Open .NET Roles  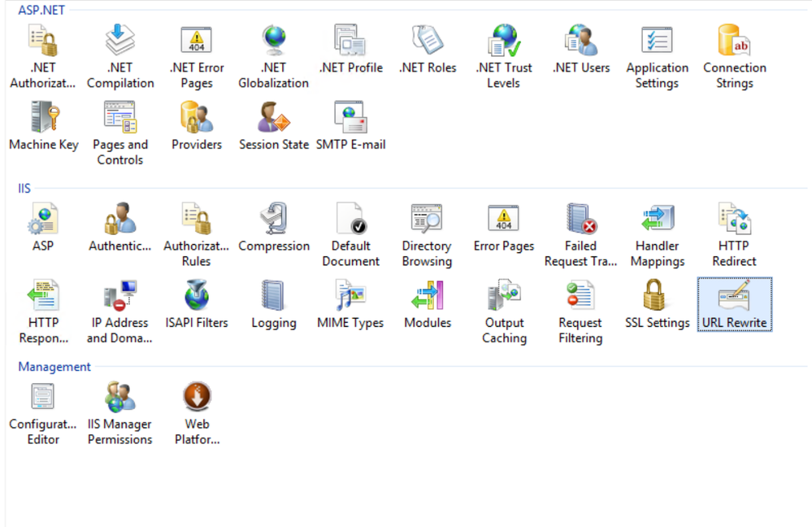[x=428, y=50]
